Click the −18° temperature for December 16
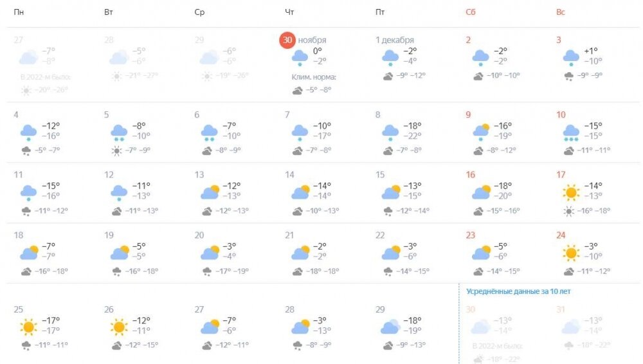Viewport: 643px width, 364px height. 503,186
